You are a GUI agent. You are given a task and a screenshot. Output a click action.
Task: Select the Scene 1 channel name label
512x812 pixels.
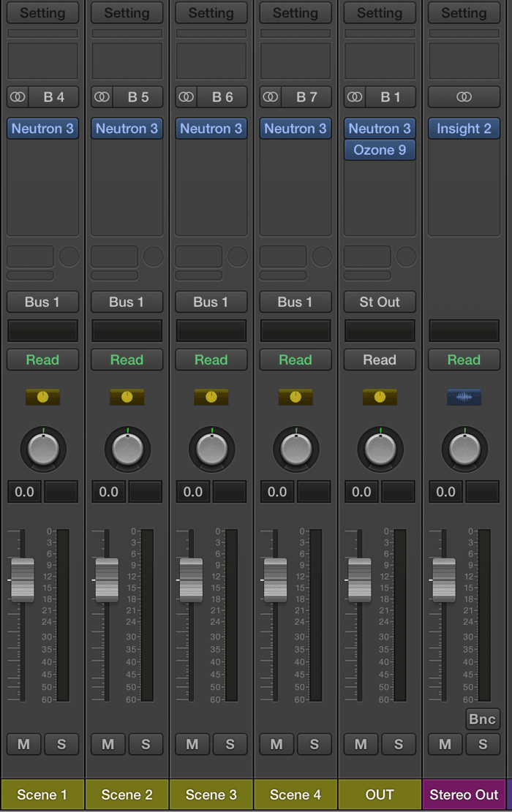(x=42, y=795)
